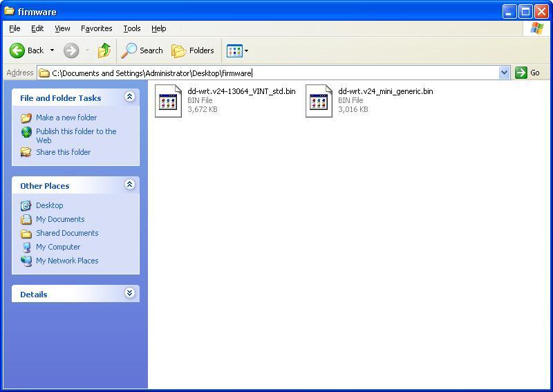Image resolution: width=553 pixels, height=392 pixels.
Task: Open the View menu
Action: pyautogui.click(x=62, y=28)
